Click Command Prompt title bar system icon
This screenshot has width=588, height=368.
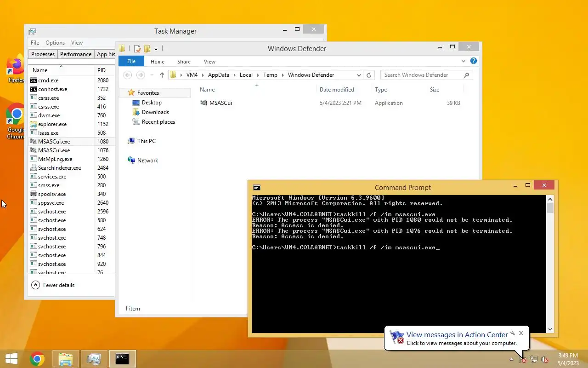coord(257,188)
